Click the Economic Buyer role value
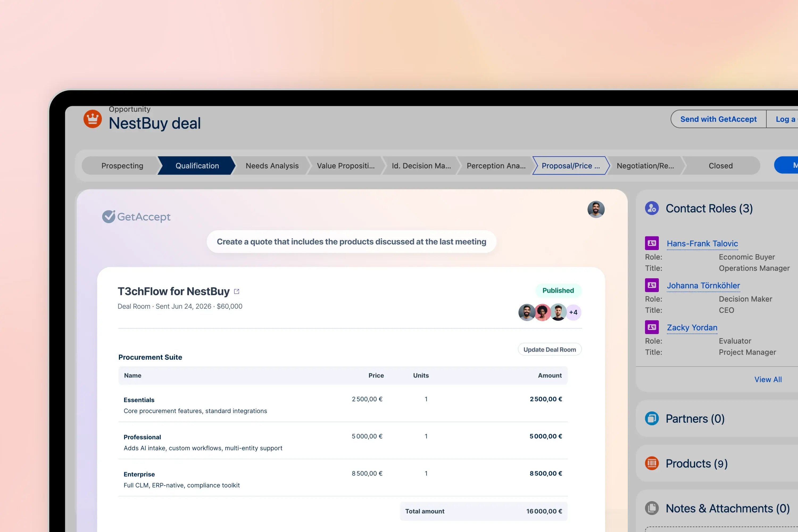 tap(747, 257)
